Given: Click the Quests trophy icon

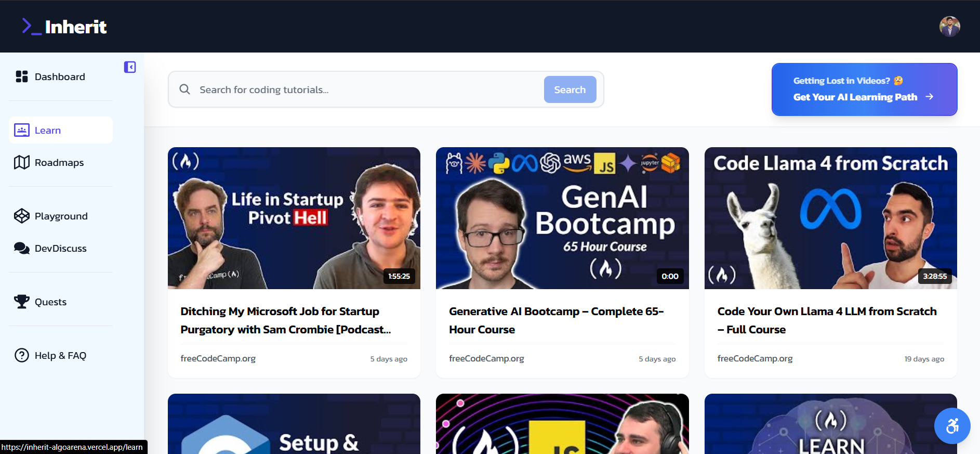Looking at the screenshot, I should 22,302.
